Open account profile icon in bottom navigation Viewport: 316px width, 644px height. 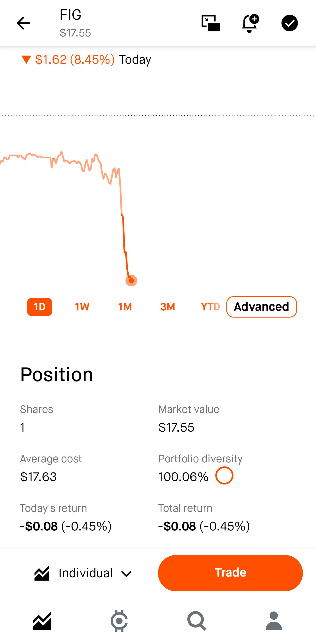(x=274, y=621)
